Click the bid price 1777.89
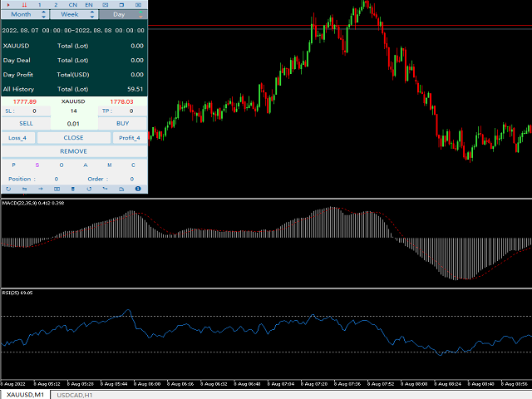This screenshot has height=399, width=532. point(25,101)
